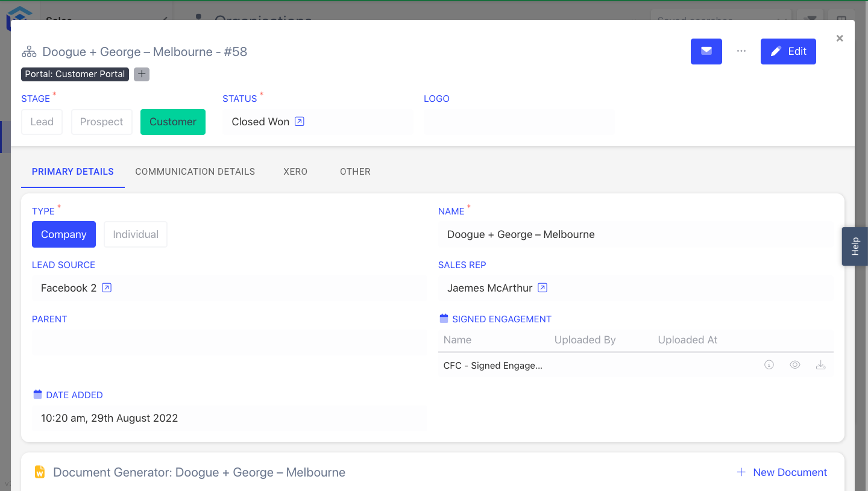Open Jaemes McArthur sales rep link icon
Viewport: 868px width, 491px height.
[x=542, y=288]
